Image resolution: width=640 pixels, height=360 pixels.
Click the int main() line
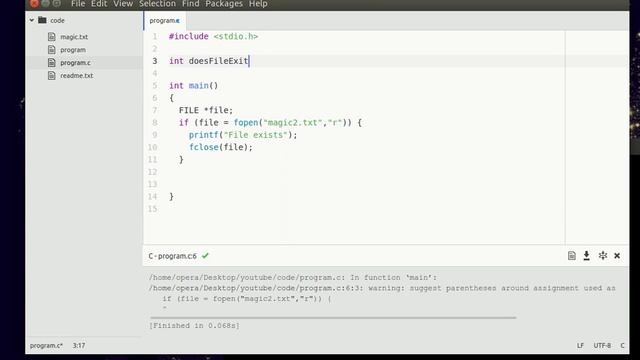tap(193, 85)
